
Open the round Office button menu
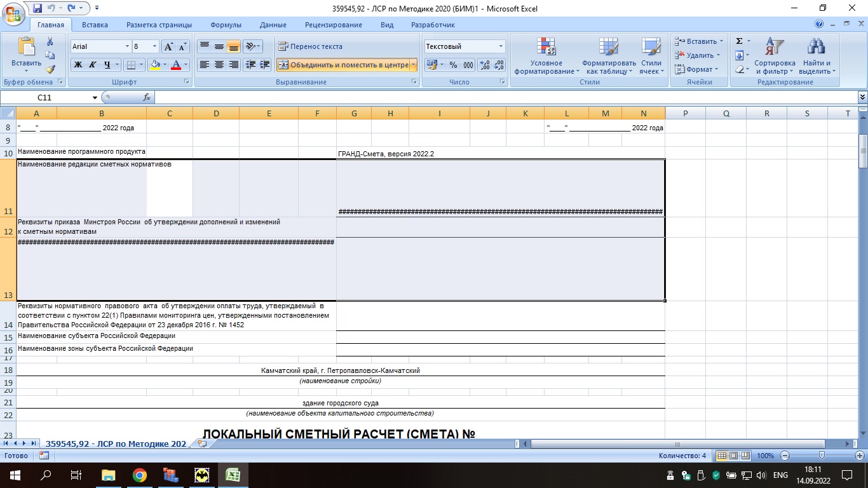(13, 13)
